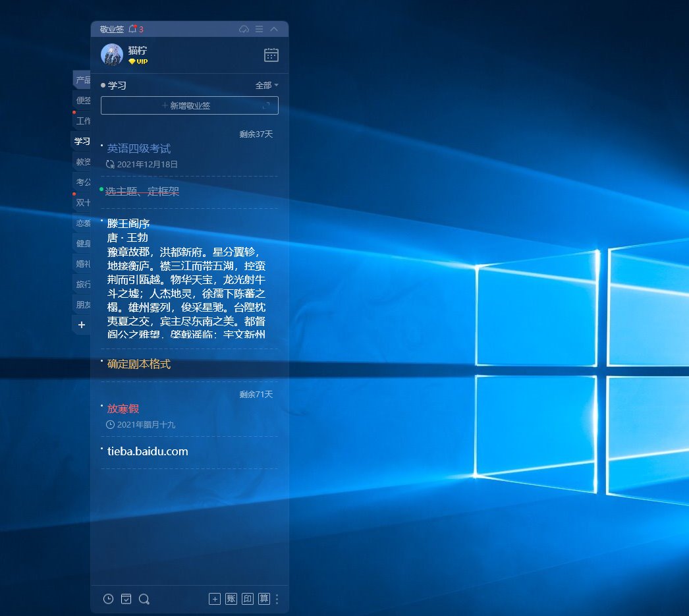Click the clock icon beside 2021年腊月十九
This screenshot has height=616, width=689.
[x=110, y=424]
